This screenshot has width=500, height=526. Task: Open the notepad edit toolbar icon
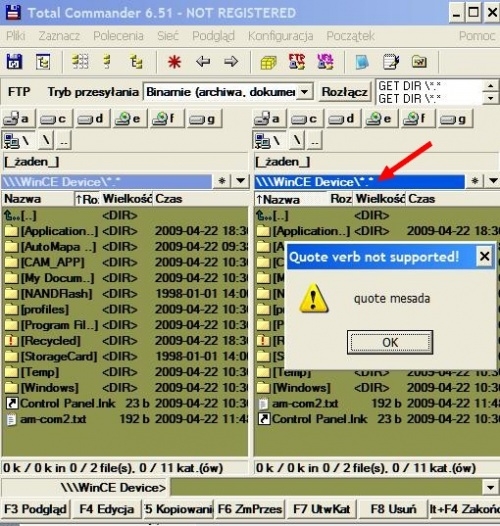[391, 62]
